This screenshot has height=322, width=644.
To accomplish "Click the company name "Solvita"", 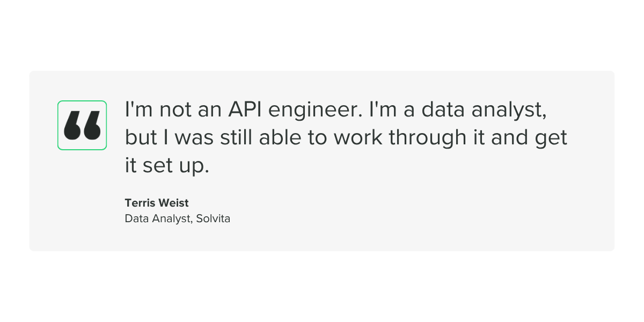I will coord(213,219).
